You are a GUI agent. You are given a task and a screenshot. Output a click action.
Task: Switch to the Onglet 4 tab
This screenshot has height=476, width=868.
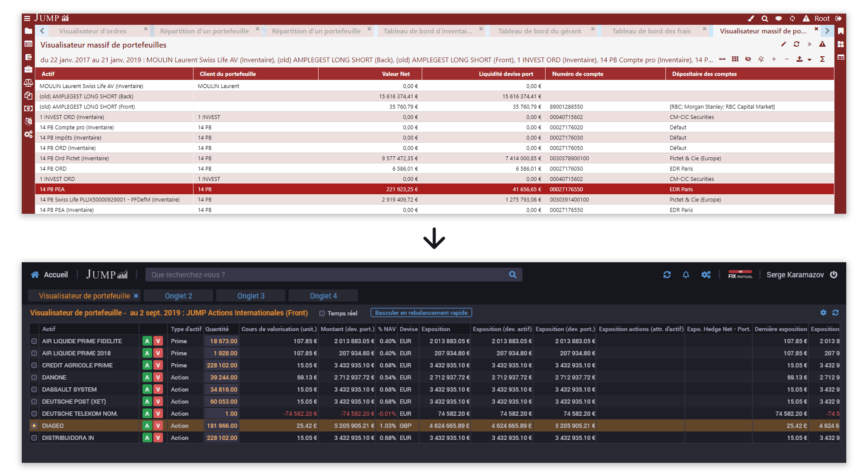(323, 296)
